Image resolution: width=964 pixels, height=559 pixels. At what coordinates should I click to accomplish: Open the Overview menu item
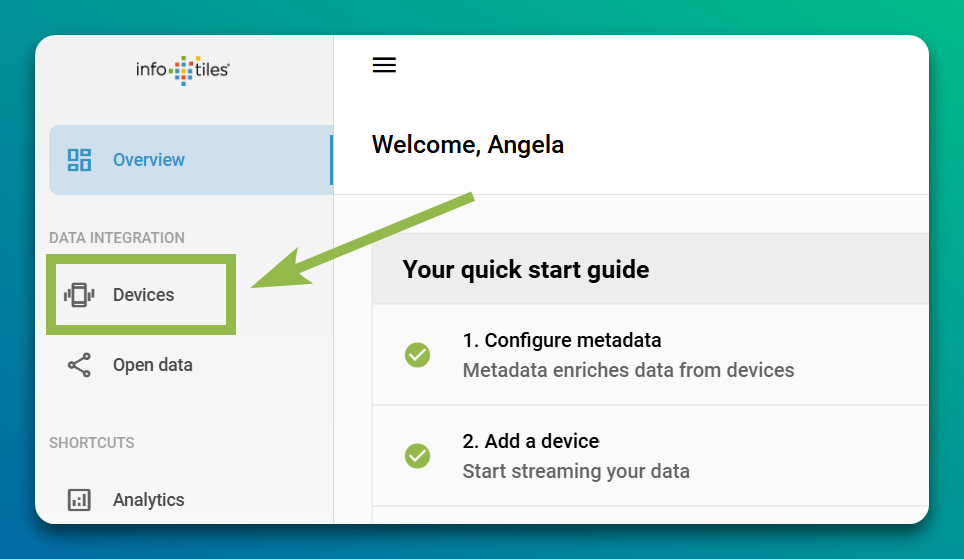click(191, 160)
